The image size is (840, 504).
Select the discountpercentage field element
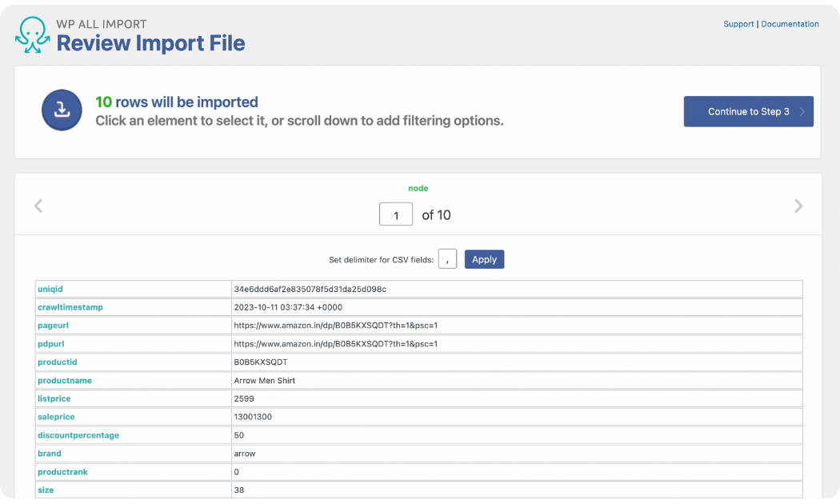tap(78, 434)
